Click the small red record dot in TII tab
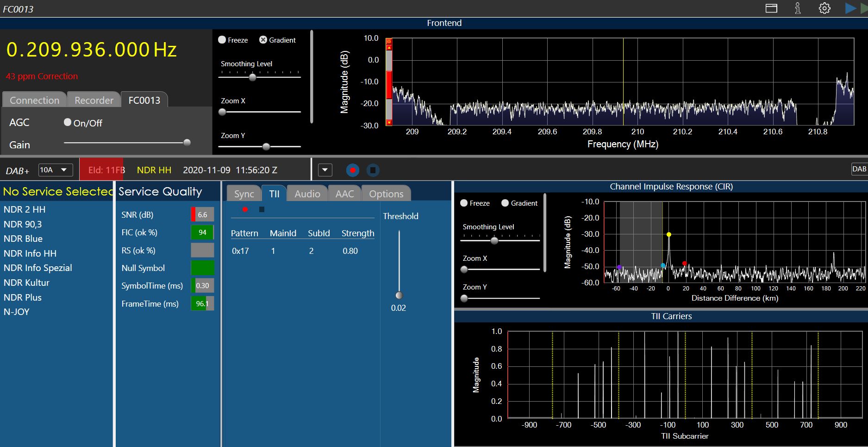 coord(245,209)
